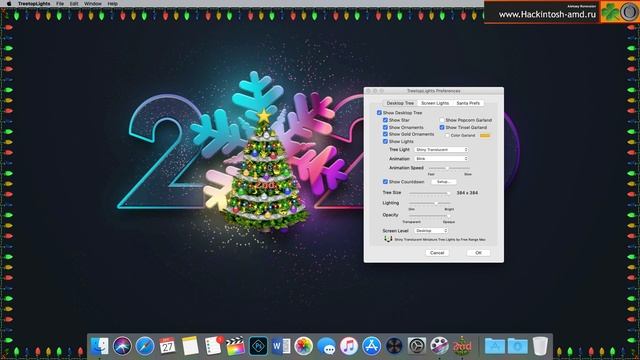Open the film reel app in the Dock

tap(439, 346)
